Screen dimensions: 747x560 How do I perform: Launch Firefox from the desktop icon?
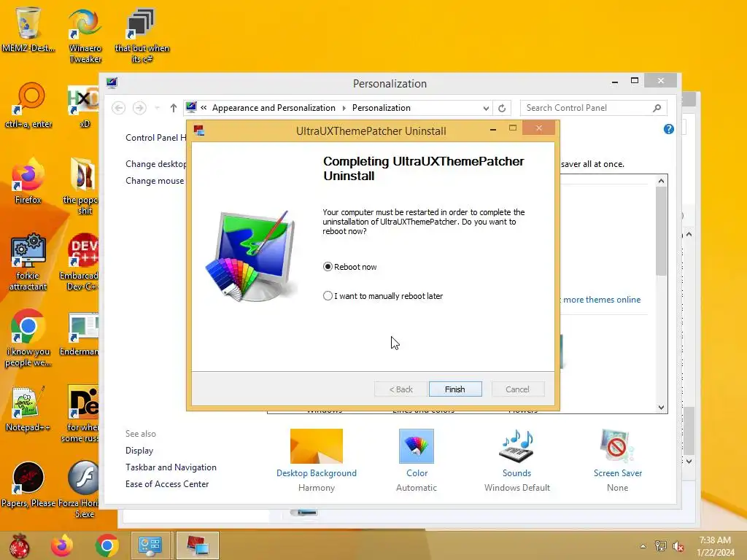(28, 181)
